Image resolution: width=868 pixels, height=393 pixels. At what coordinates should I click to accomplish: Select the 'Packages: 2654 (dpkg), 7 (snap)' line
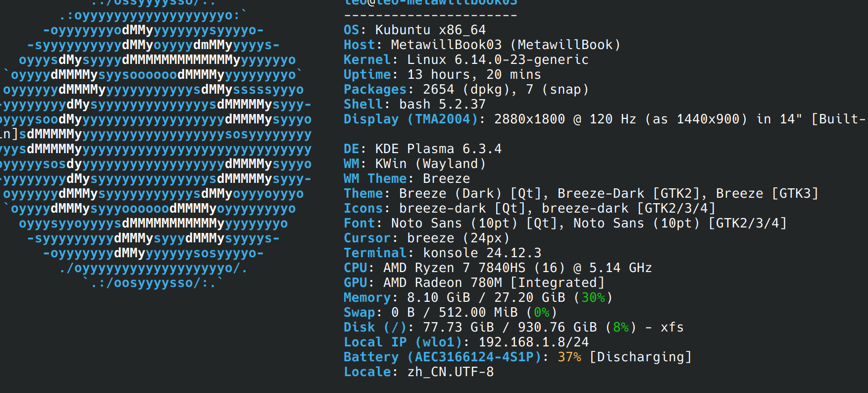[x=466, y=89]
